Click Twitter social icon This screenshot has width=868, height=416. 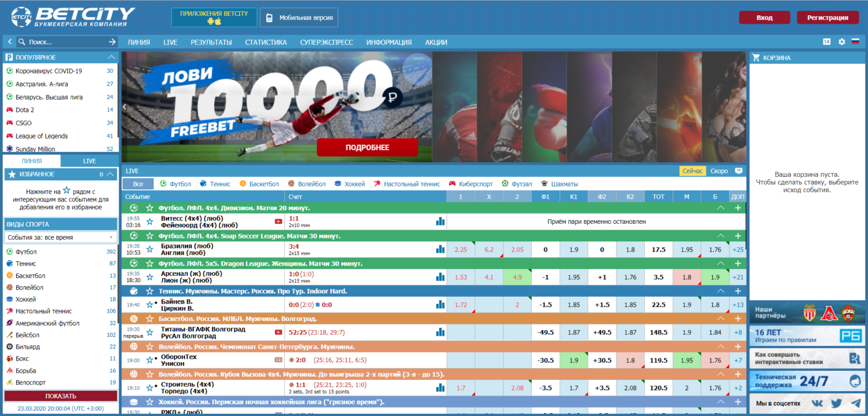click(x=836, y=404)
